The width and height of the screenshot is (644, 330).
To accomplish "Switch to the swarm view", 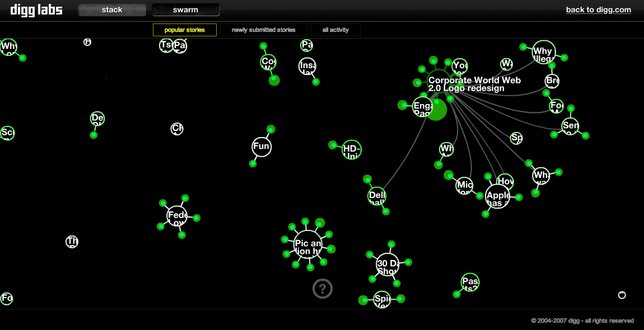I will (x=185, y=10).
